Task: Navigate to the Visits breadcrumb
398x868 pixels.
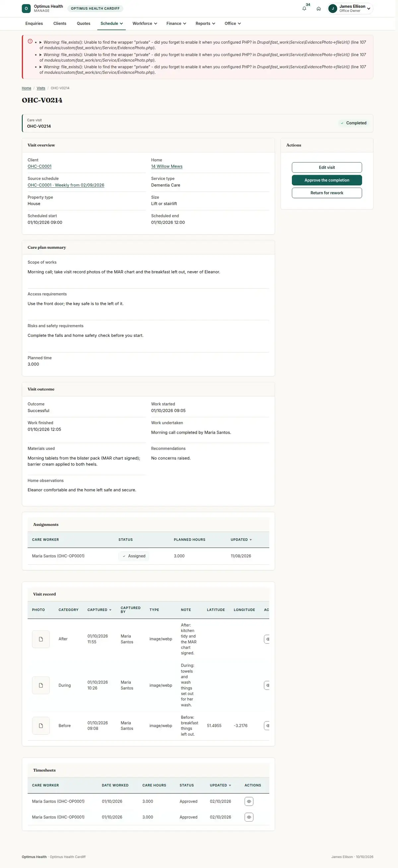Action: pos(41,88)
